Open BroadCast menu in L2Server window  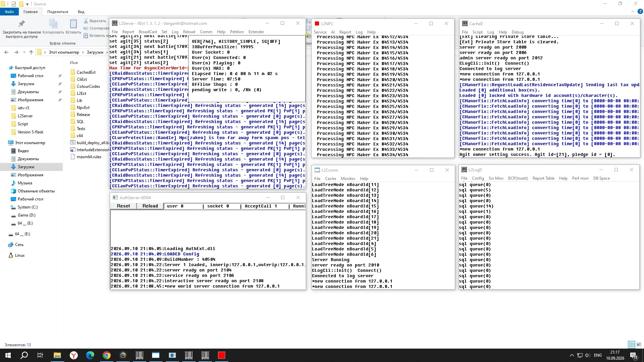pyautogui.click(x=148, y=32)
